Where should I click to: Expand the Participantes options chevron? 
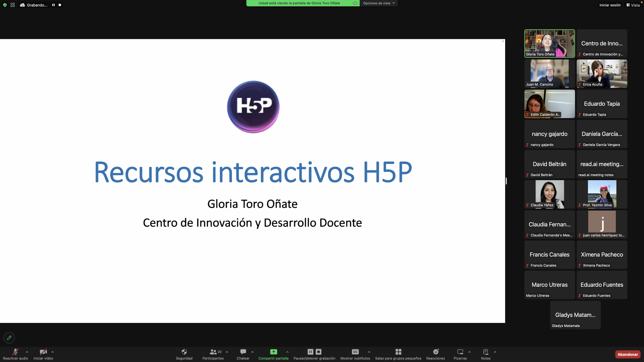click(227, 352)
